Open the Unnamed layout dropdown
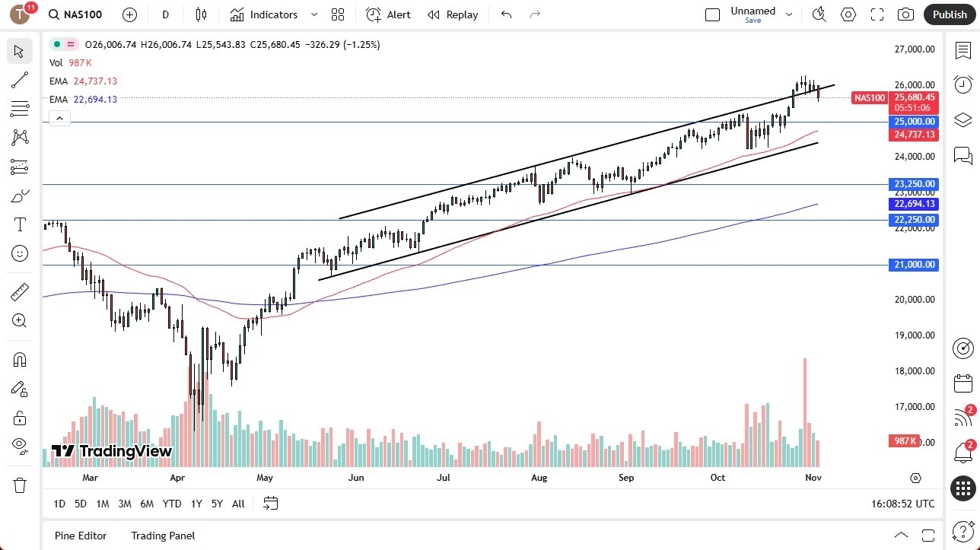Image resolution: width=980 pixels, height=550 pixels. 789,14
